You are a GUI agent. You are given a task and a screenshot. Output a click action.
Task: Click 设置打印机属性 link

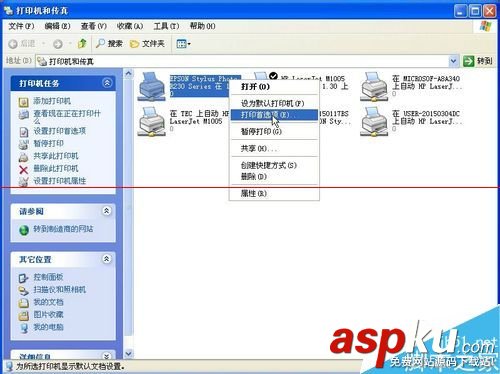(59, 181)
